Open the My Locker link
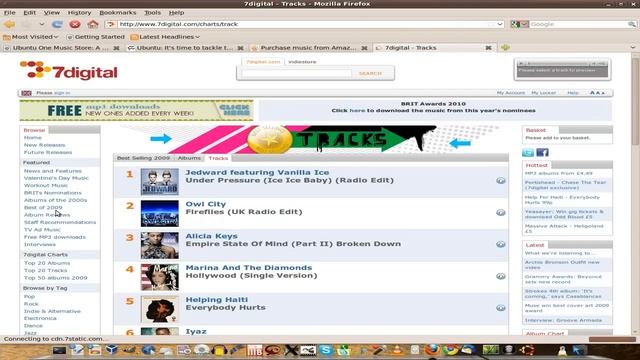 click(x=543, y=93)
